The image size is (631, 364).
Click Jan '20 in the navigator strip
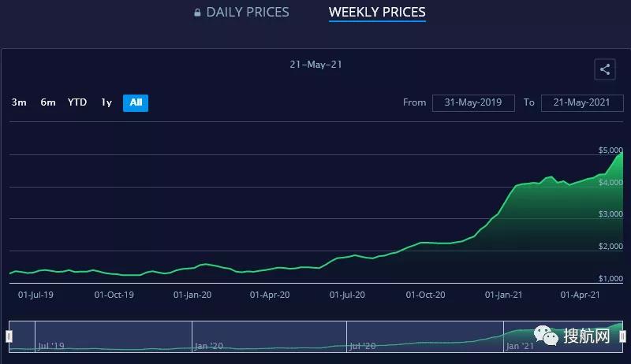click(x=211, y=345)
